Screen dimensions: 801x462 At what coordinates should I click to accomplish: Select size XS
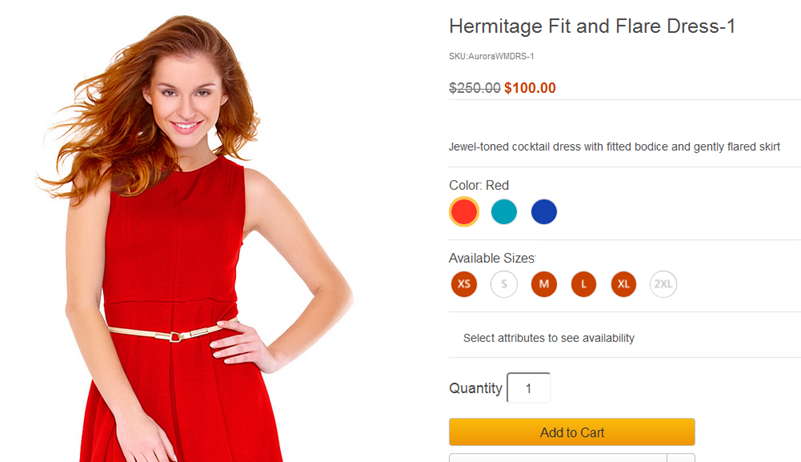(464, 284)
